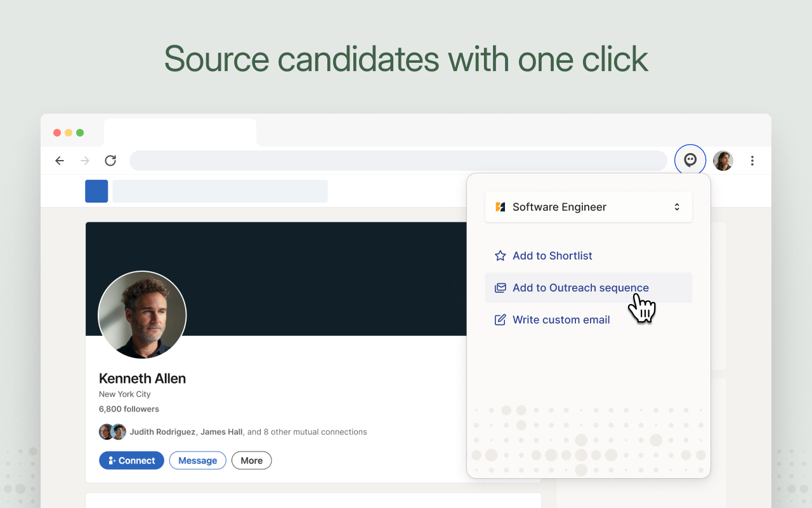
Task: Click the chevron stepper on the job selector
Action: click(x=677, y=206)
